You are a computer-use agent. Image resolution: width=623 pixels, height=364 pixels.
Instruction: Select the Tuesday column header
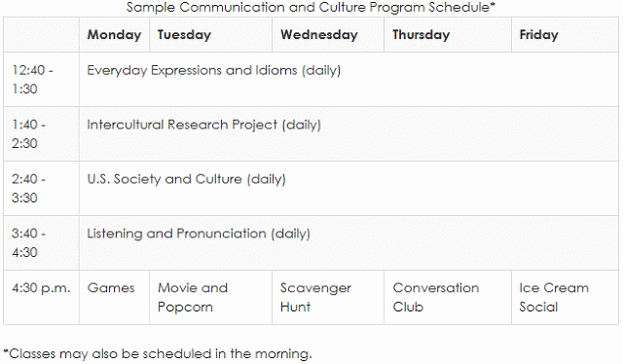210,35
